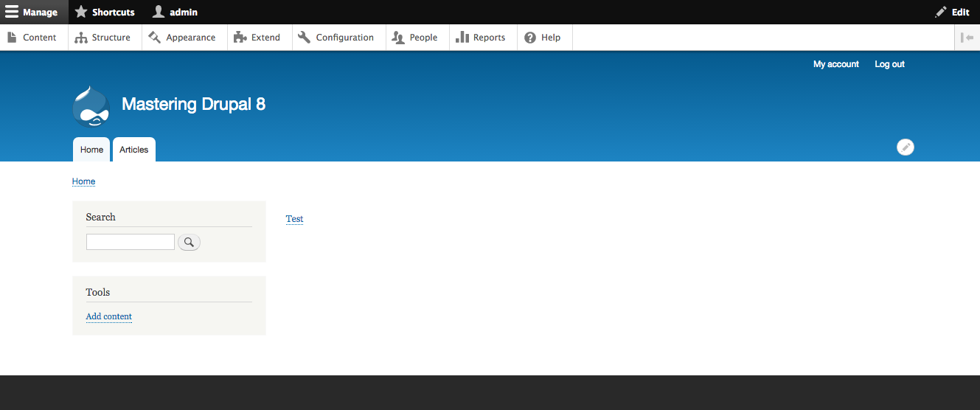Click the Add content link
980x410 pixels.
click(x=109, y=316)
